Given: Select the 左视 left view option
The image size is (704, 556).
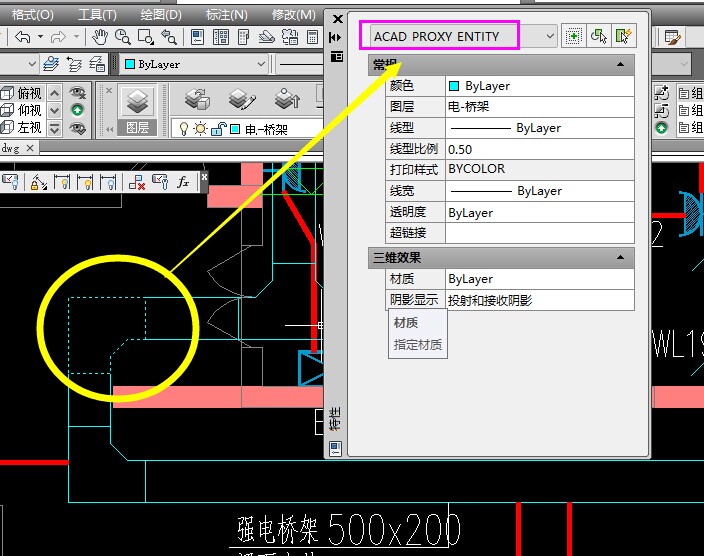Looking at the screenshot, I should [29, 127].
